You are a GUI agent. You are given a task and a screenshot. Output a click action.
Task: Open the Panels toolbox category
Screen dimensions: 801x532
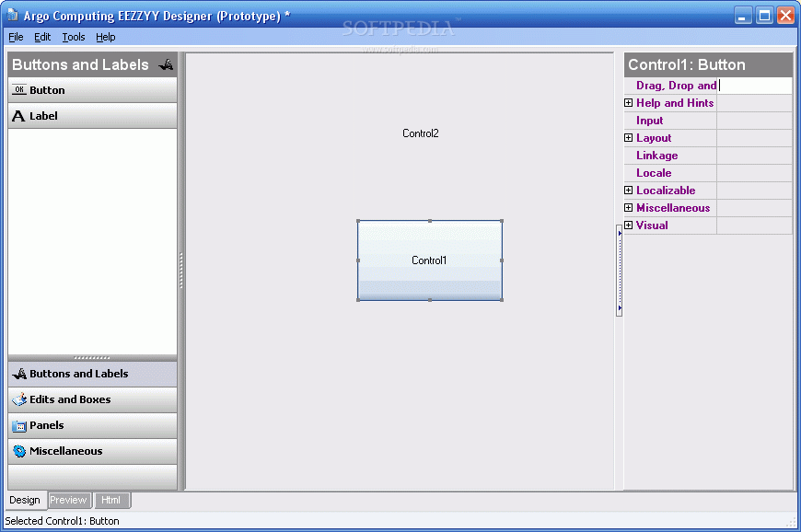pos(92,425)
